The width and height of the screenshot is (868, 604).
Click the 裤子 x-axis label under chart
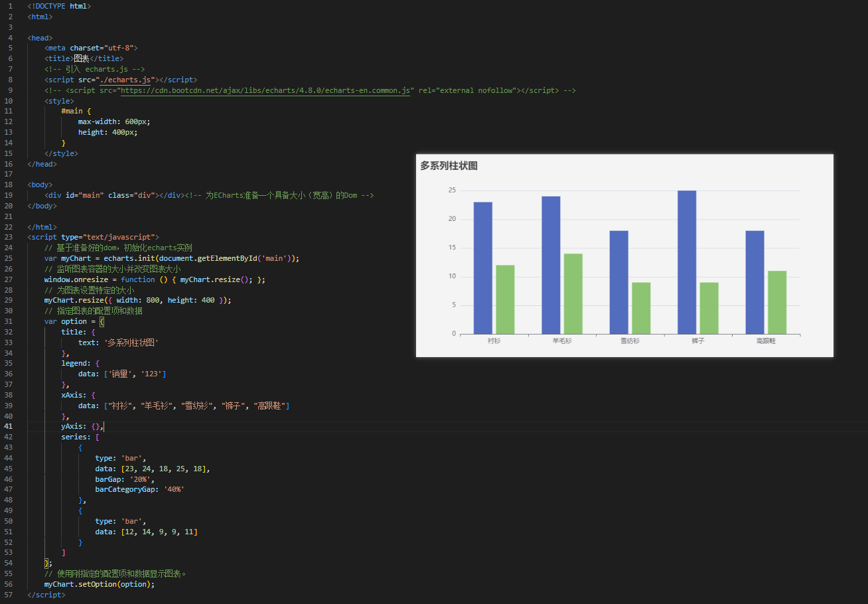pos(697,340)
